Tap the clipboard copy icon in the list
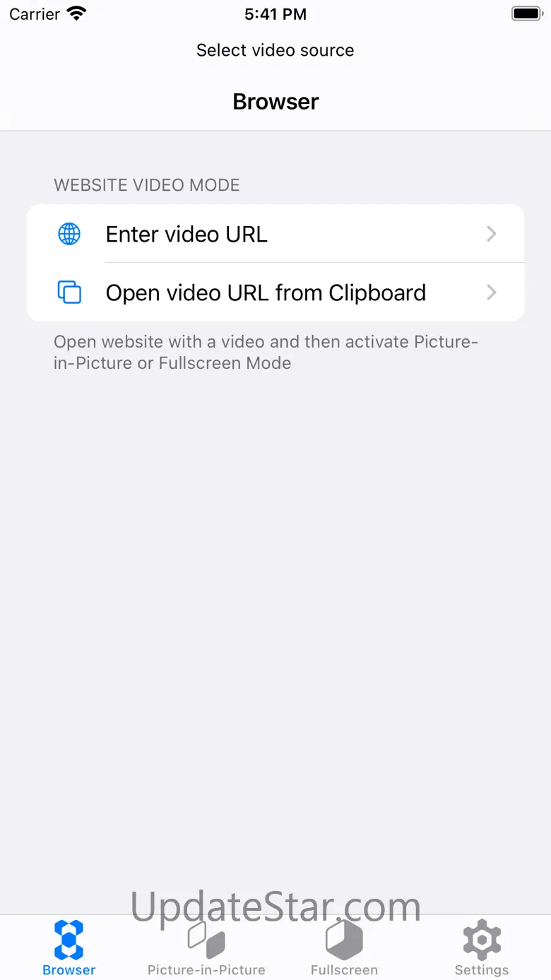This screenshot has width=551, height=980. (x=69, y=293)
